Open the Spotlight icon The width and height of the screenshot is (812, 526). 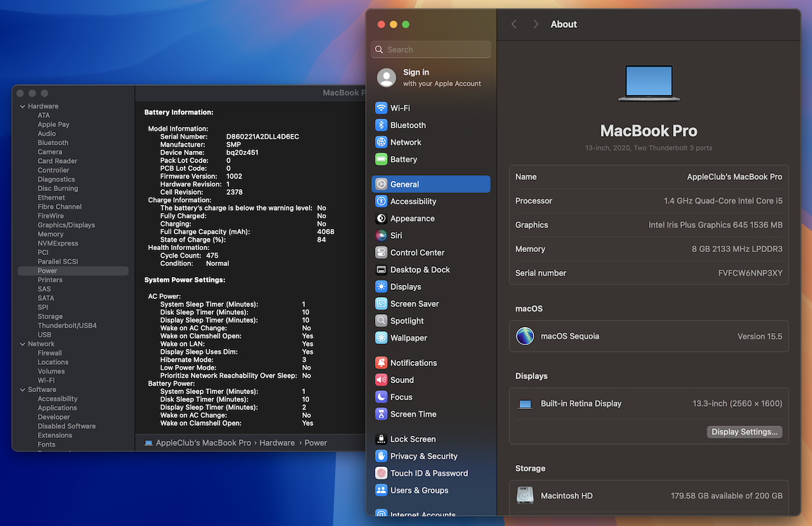[381, 321]
